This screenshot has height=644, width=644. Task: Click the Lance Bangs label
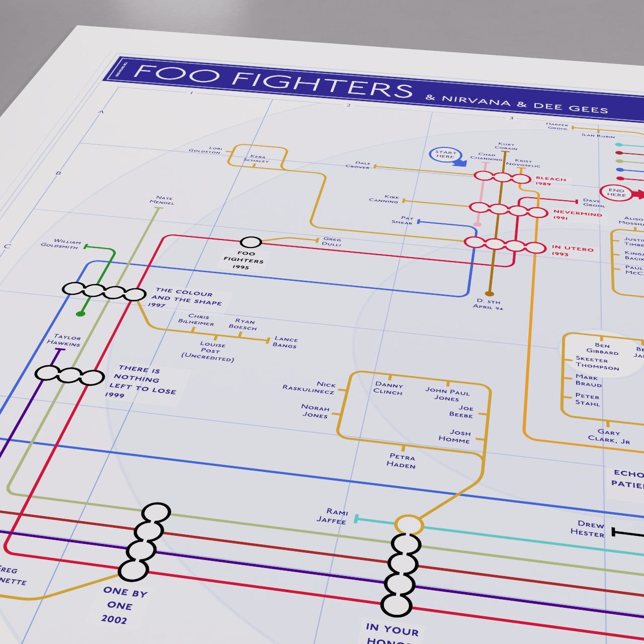[285, 342]
